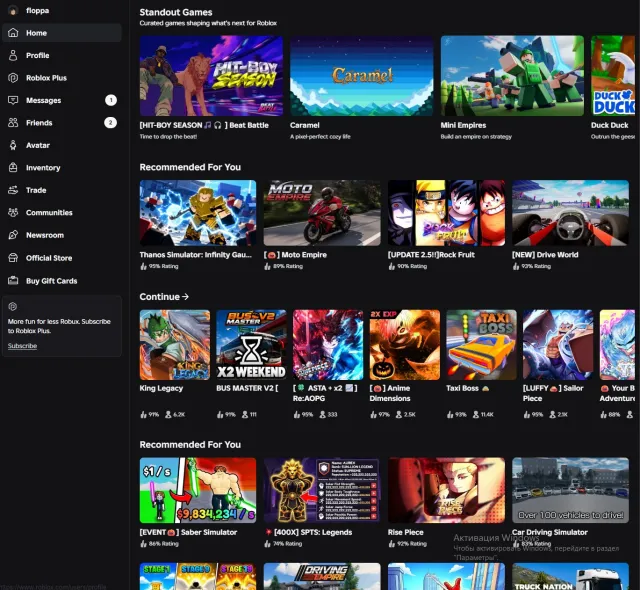640x590 pixels.
Task: Open Profile from the sidebar menu
Action: (x=62, y=55)
